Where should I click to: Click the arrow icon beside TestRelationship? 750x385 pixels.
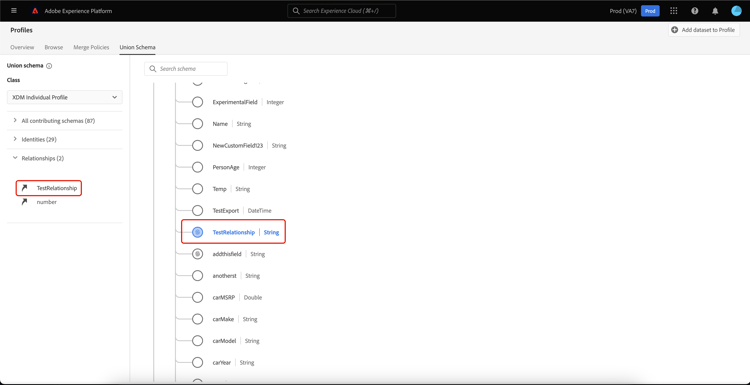tap(24, 188)
